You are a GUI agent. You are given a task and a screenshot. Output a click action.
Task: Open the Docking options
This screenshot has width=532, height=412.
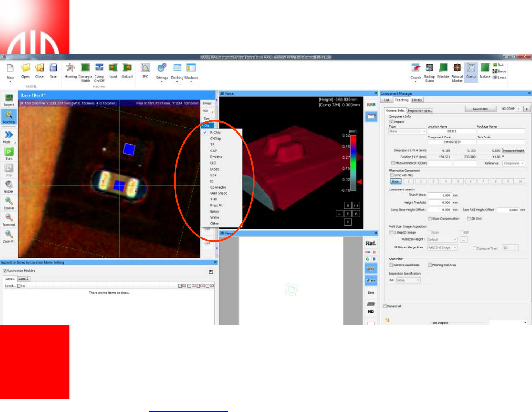177,68
